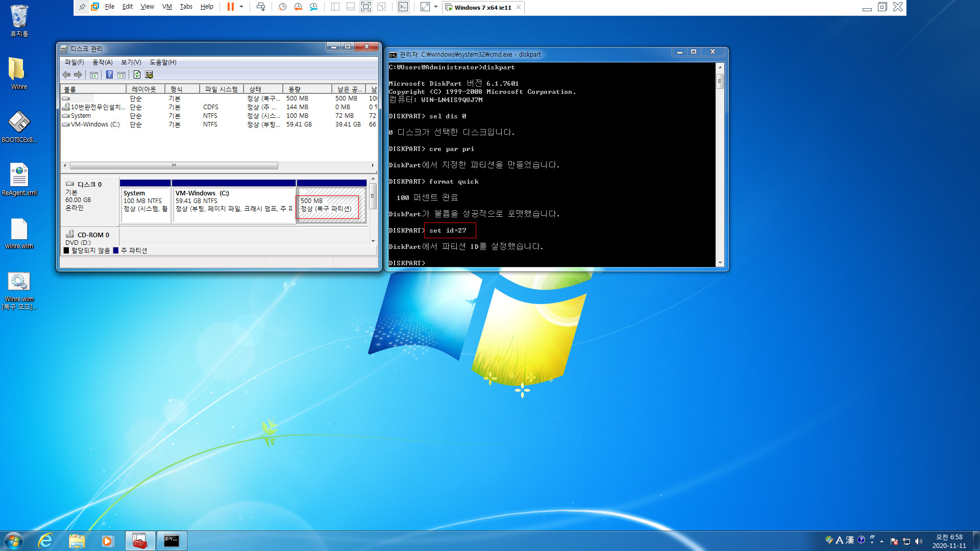Open 도움말(H) menu in Disk Management
980x551 pixels.
click(163, 62)
